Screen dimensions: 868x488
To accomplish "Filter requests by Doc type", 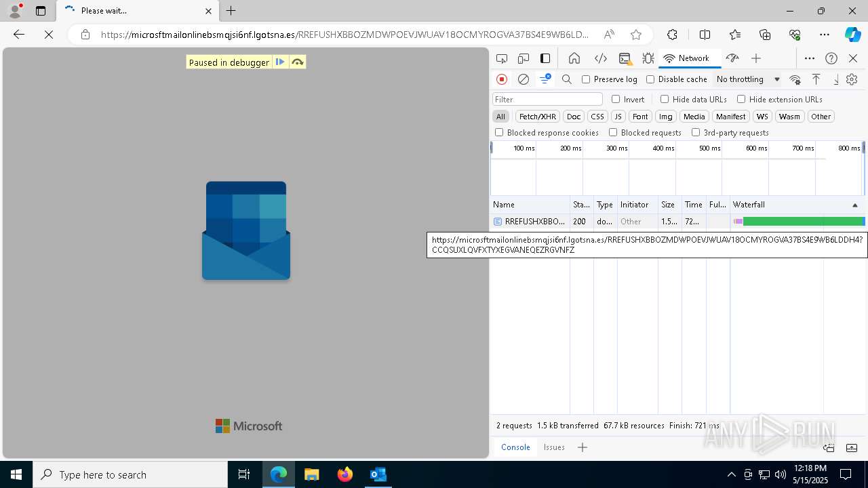I will click(574, 117).
